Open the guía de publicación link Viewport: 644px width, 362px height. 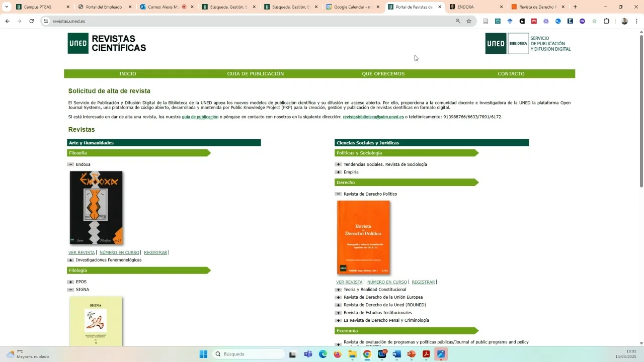(x=200, y=117)
